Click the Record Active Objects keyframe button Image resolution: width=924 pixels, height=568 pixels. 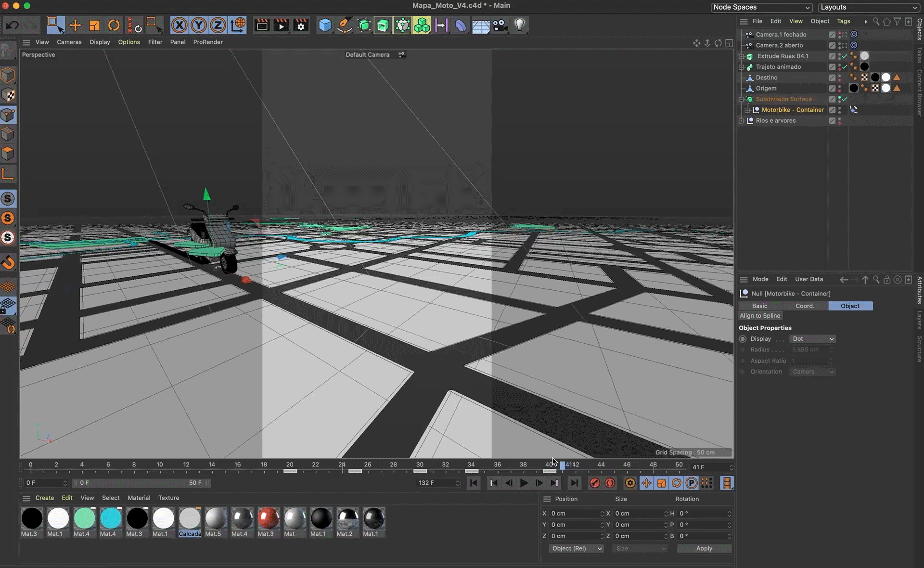[595, 483]
